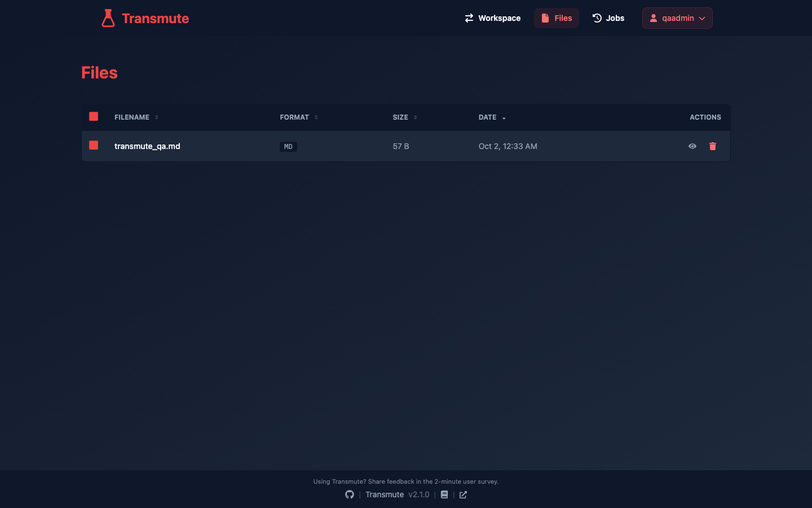Toggle the select-all checkbox in table header
812x508 pixels.
[x=94, y=116]
